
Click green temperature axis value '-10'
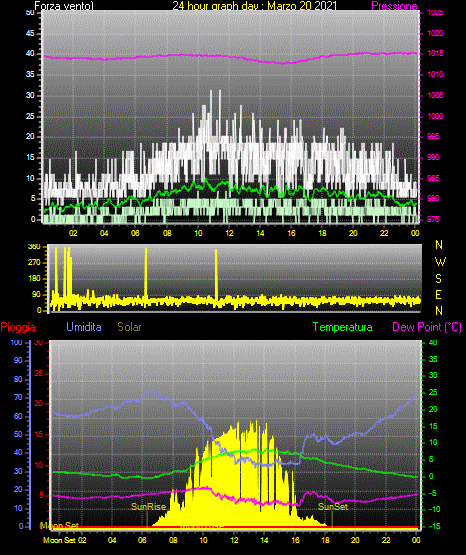(434, 509)
